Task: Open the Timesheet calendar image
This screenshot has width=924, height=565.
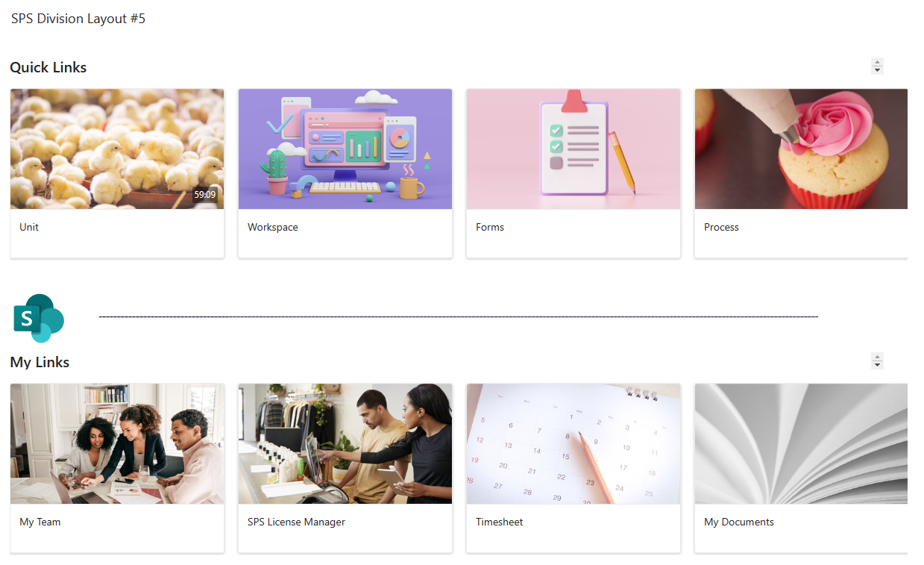Action: (573, 444)
